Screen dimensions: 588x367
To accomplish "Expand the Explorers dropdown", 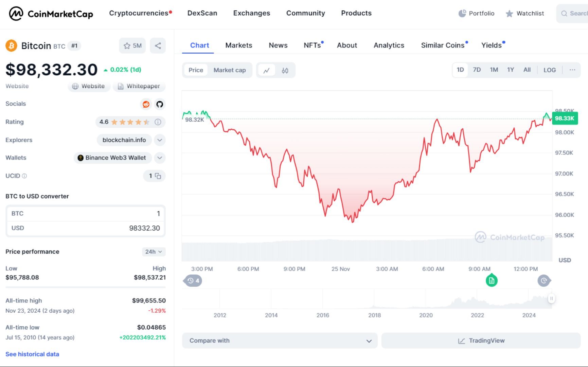I will (160, 140).
